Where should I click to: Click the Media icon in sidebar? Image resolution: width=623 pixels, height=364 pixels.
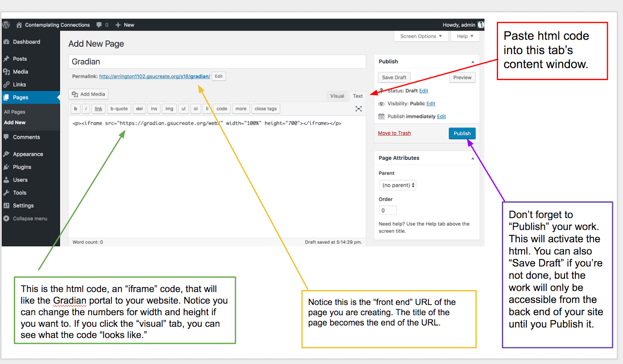click(6, 72)
